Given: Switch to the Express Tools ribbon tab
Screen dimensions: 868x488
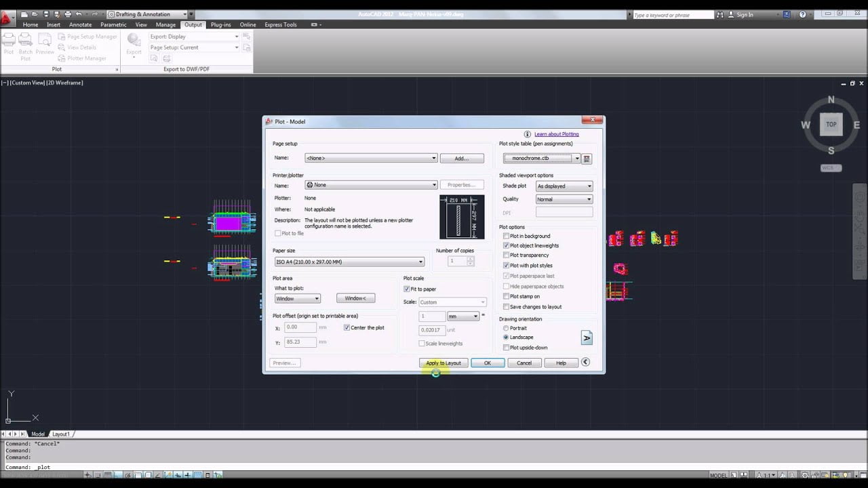Looking at the screenshot, I should (280, 24).
